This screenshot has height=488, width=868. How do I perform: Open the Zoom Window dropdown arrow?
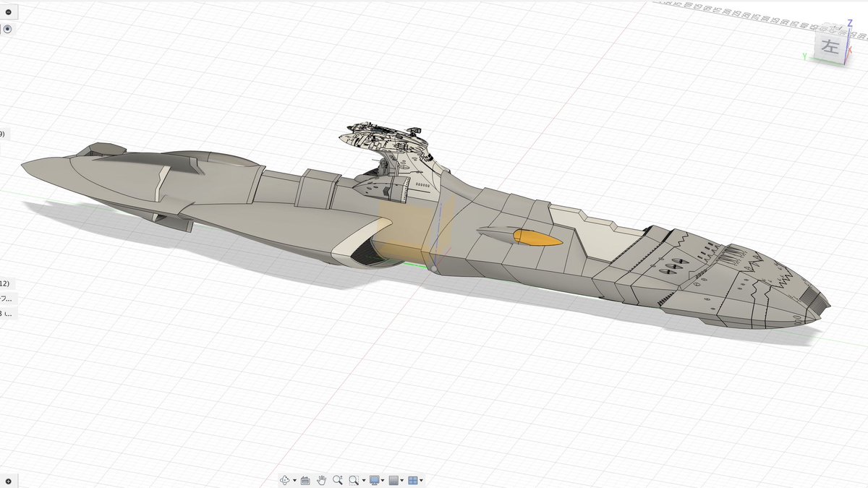pos(364,480)
